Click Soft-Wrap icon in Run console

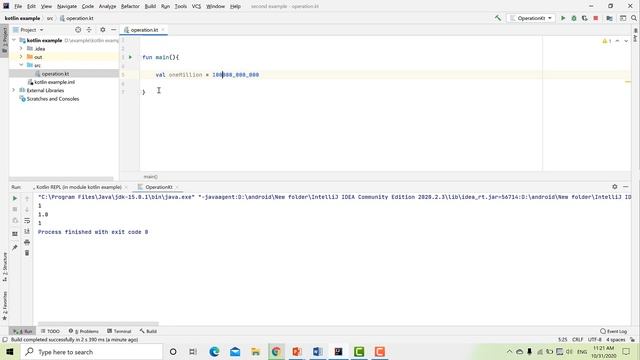27,220
